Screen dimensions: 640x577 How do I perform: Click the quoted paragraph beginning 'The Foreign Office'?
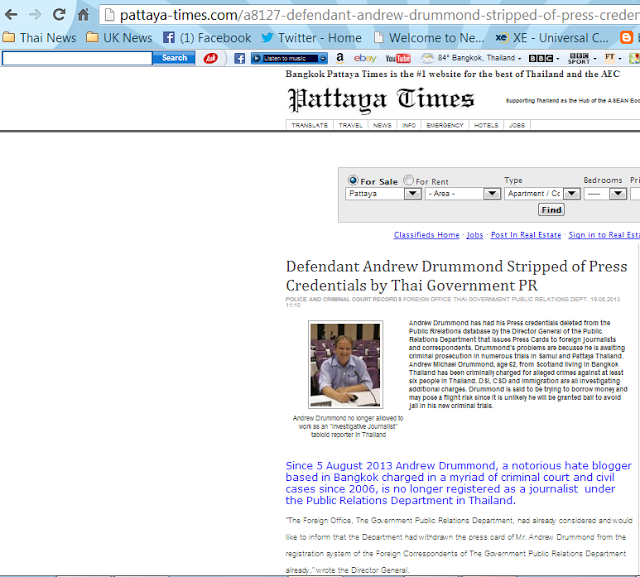tap(459, 545)
